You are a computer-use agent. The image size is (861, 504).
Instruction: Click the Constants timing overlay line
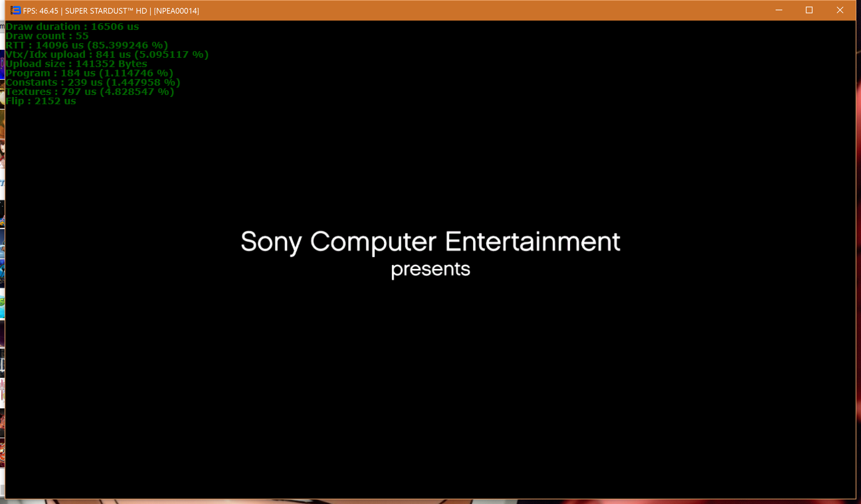pyautogui.click(x=93, y=82)
